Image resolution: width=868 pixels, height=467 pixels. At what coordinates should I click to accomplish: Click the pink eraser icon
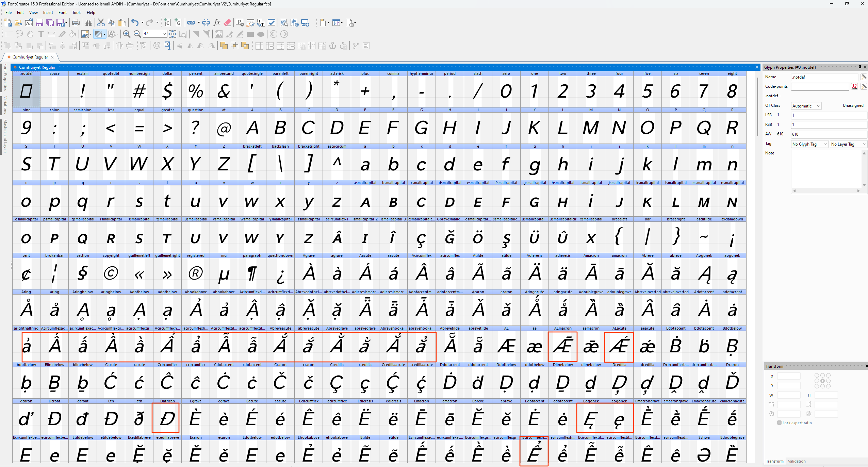[x=228, y=23]
